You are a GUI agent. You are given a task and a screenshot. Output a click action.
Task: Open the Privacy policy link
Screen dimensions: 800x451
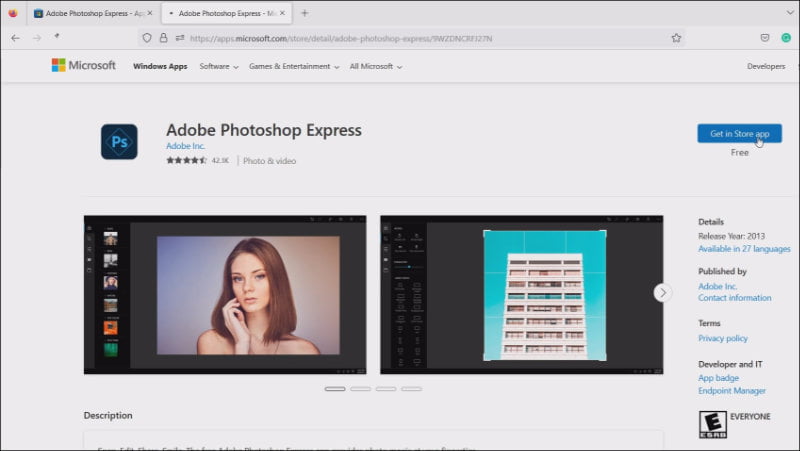[x=722, y=338]
